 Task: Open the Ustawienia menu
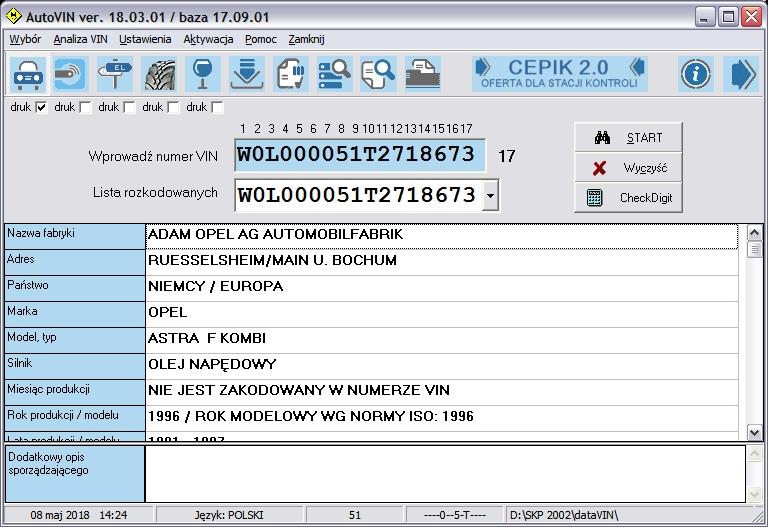click(x=145, y=39)
